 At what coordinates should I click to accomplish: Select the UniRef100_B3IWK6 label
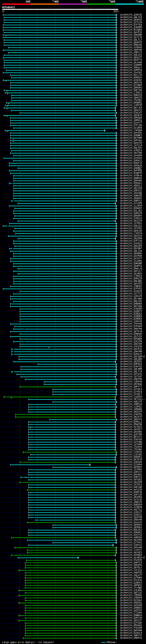131,30
